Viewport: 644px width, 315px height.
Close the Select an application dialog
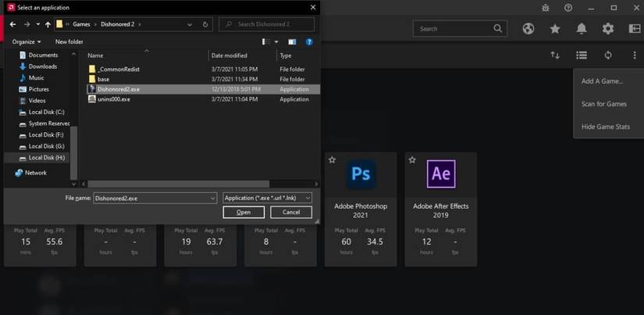coord(313,7)
